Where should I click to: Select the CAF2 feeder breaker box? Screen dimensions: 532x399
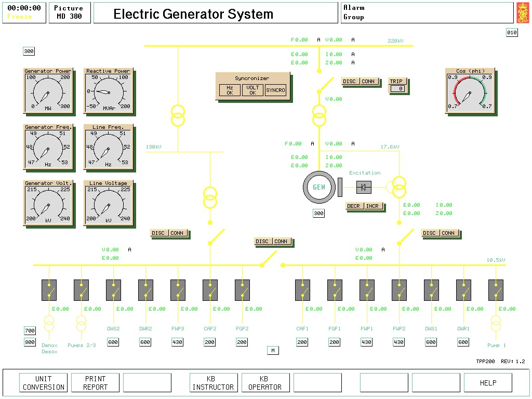[210, 290]
